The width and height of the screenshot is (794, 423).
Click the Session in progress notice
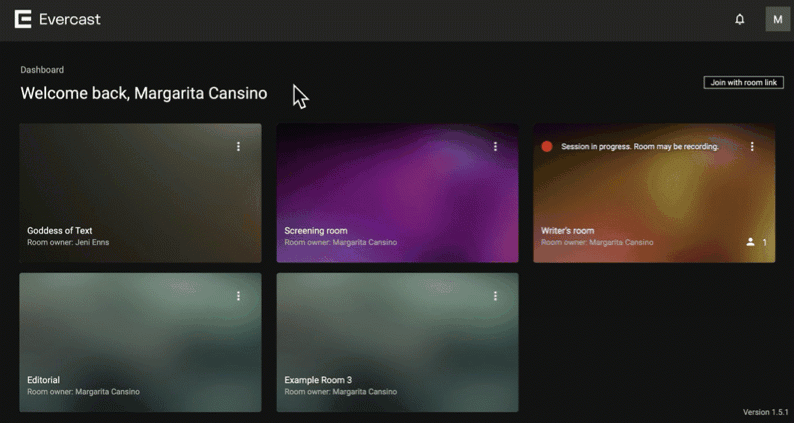pyautogui.click(x=639, y=146)
